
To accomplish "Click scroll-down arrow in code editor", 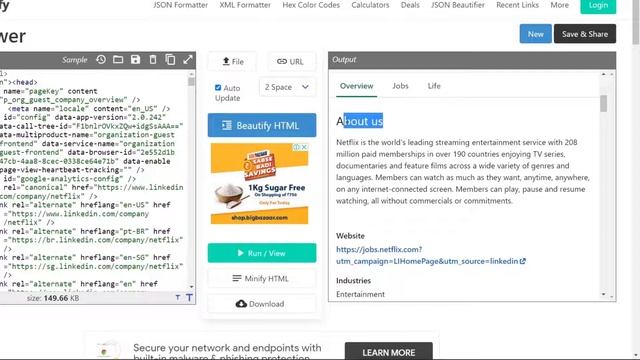I will [191, 287].
